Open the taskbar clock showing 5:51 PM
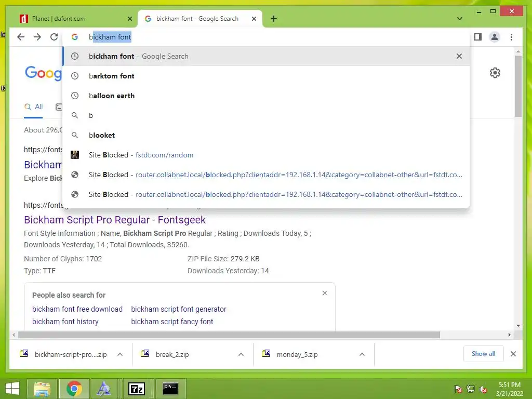Image resolution: width=532 pixels, height=399 pixels. click(x=509, y=389)
